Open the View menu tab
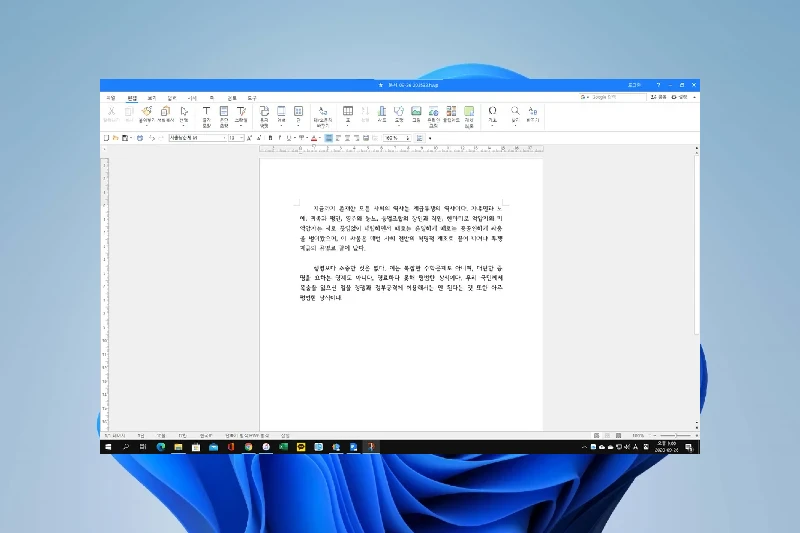The width and height of the screenshot is (800, 533). pyautogui.click(x=152, y=98)
